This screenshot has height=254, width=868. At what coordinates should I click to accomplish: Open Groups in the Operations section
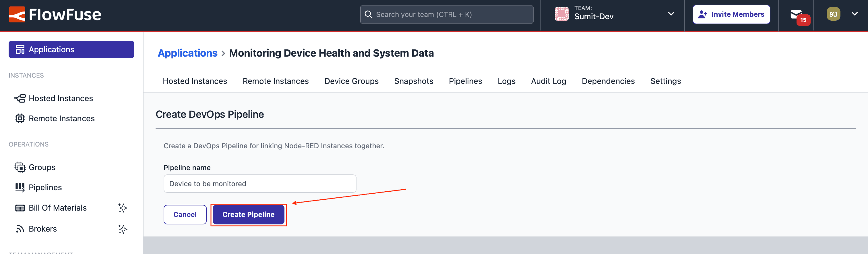(x=42, y=167)
